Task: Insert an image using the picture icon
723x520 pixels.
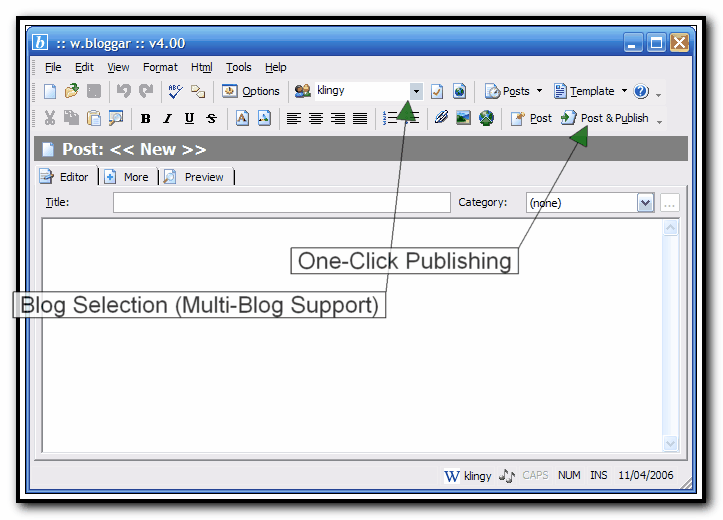Action: pyautogui.click(x=463, y=118)
